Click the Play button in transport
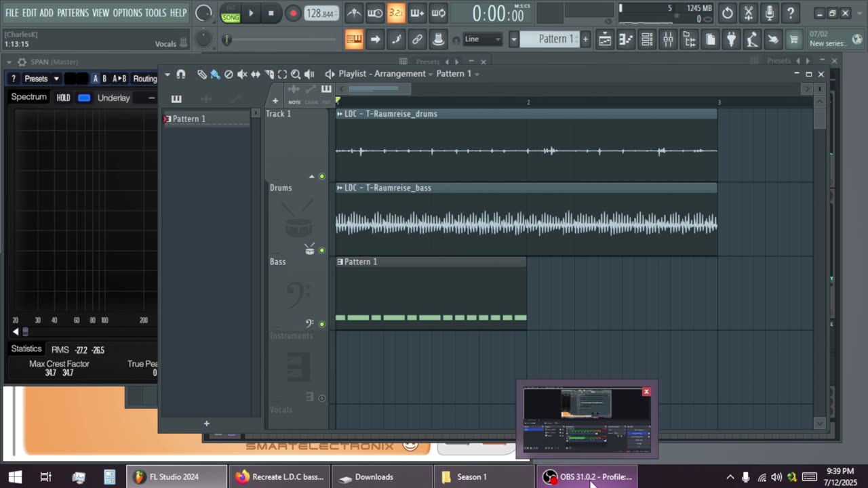868x488 pixels. click(251, 13)
